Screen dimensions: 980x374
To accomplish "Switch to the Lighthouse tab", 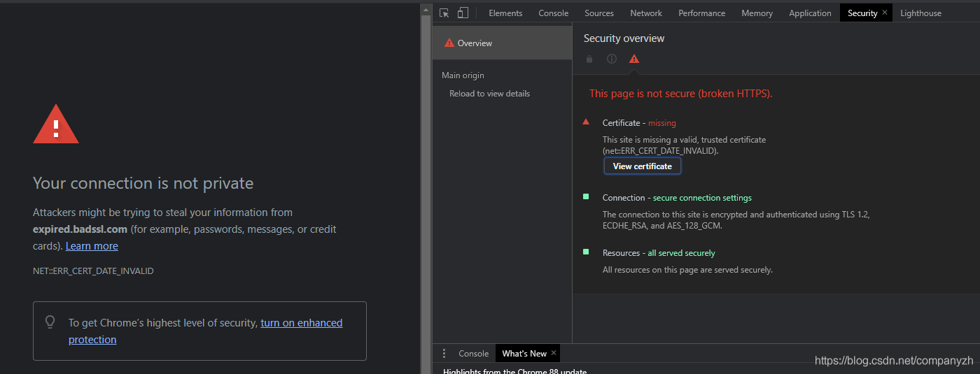I will 920,13.
